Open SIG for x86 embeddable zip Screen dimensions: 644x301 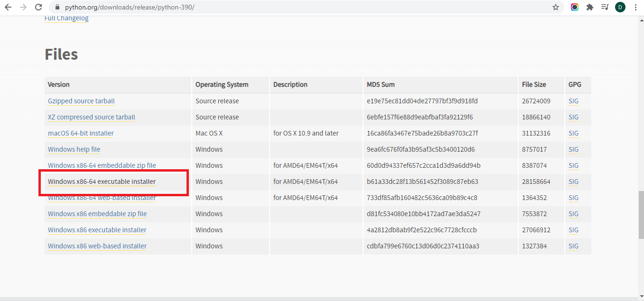573,214
